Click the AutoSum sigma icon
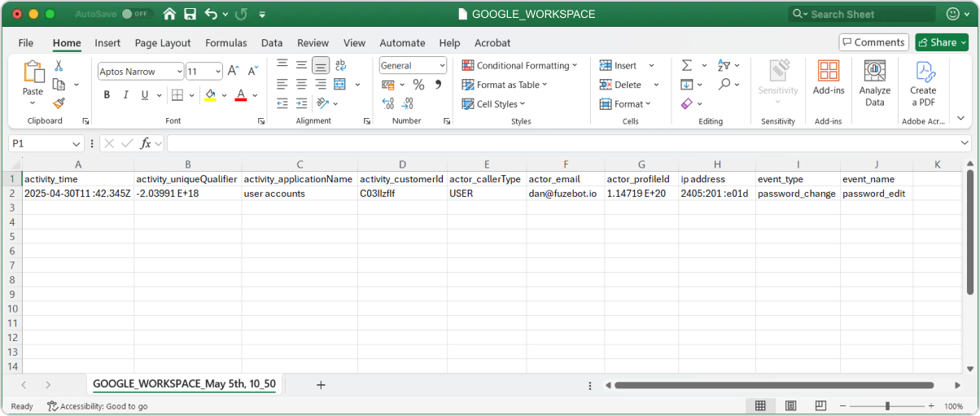The image size is (980, 416). (x=686, y=65)
